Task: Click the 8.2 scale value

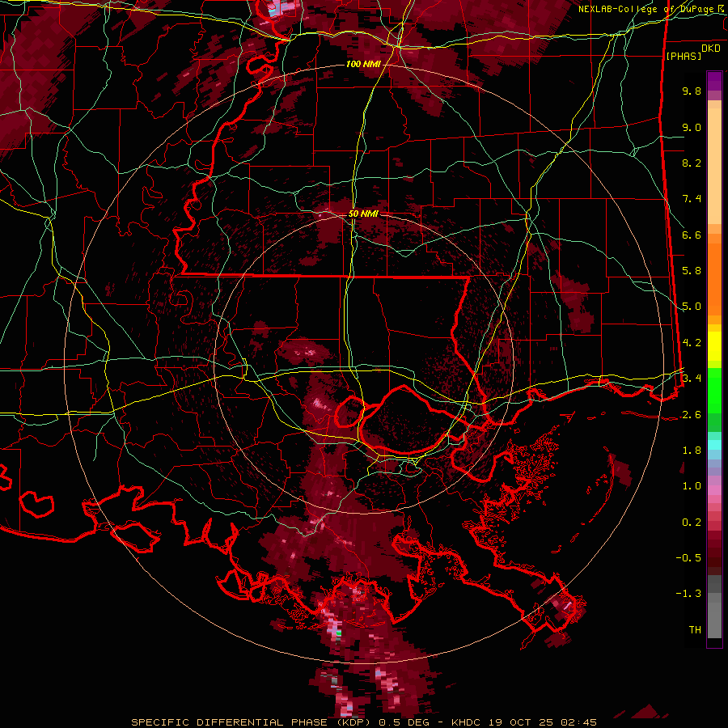Action: 692,163
